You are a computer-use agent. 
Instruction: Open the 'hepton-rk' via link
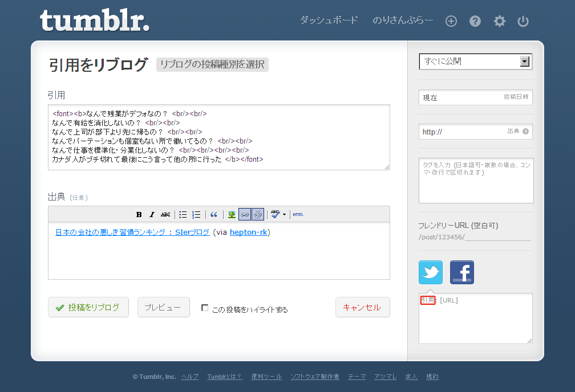(x=249, y=232)
